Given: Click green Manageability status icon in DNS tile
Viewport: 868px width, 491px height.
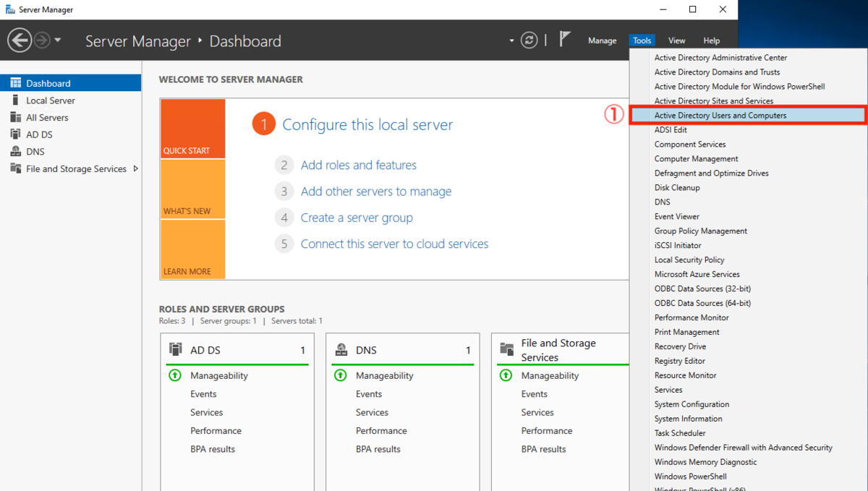Looking at the screenshot, I should [340, 375].
